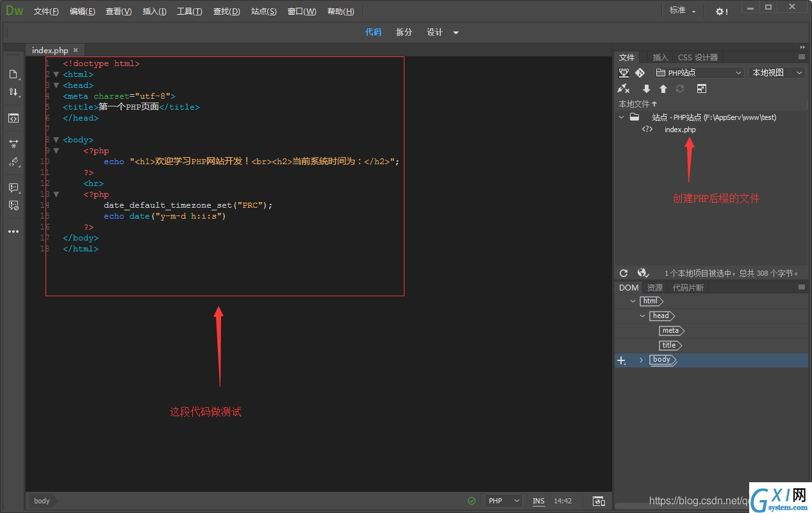The width and height of the screenshot is (812, 513).
Task: Collapse the 站点 - PHP站点 folder tree
Action: click(x=621, y=117)
